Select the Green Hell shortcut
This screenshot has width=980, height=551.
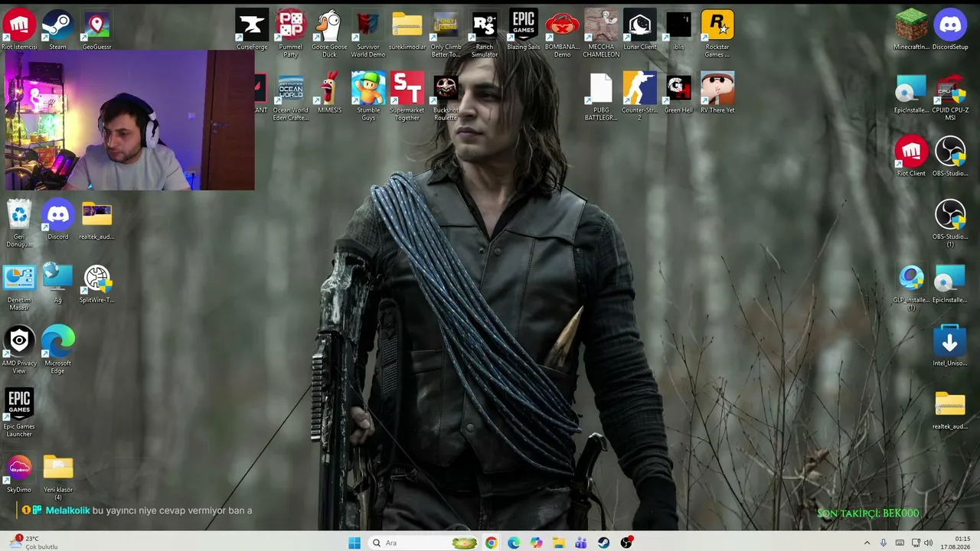[x=678, y=93]
